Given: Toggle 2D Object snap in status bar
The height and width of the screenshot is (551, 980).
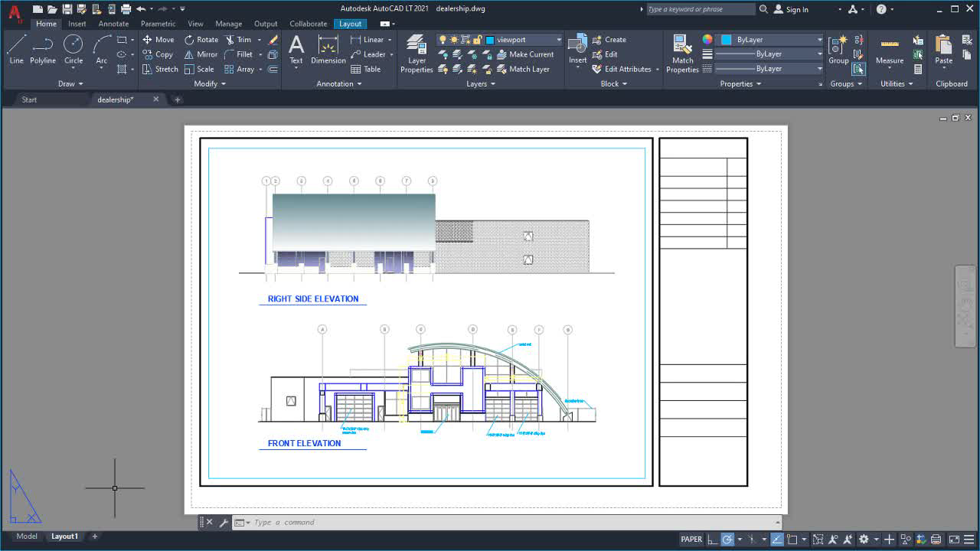Looking at the screenshot, I should point(792,539).
